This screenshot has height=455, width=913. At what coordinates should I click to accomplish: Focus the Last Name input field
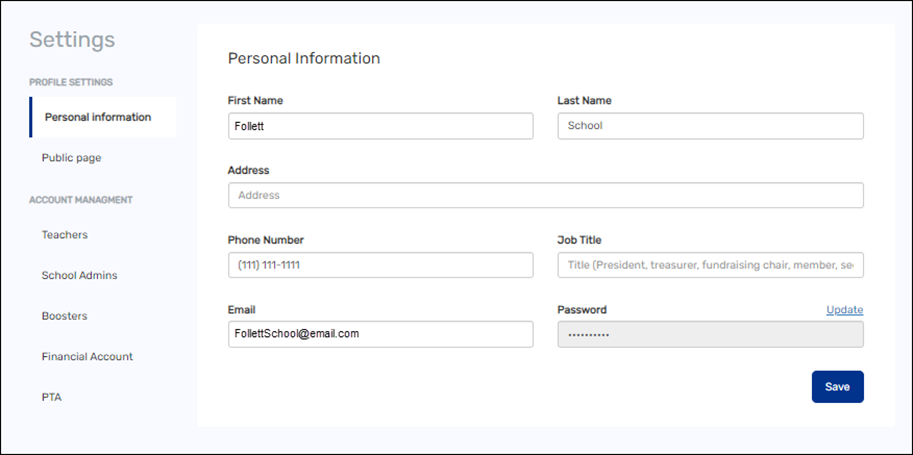coord(709,126)
